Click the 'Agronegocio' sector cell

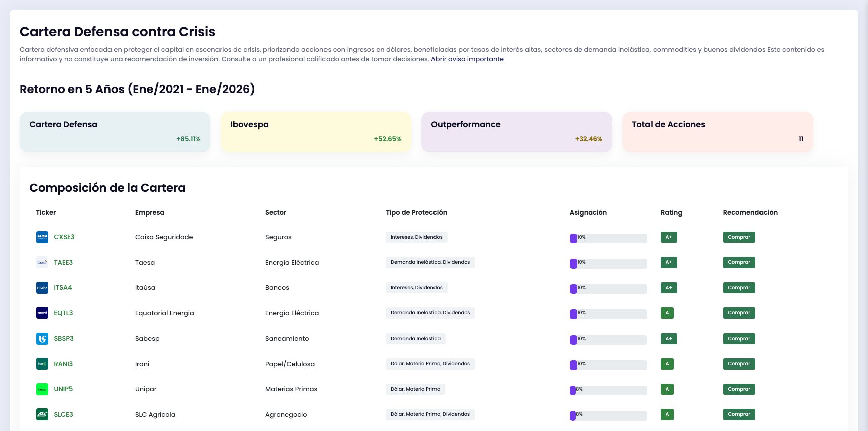tap(286, 415)
